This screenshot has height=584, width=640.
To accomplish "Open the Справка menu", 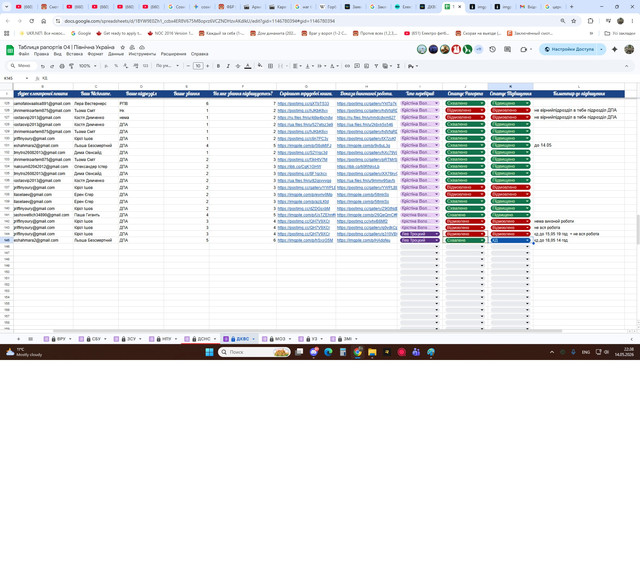I will (x=199, y=54).
